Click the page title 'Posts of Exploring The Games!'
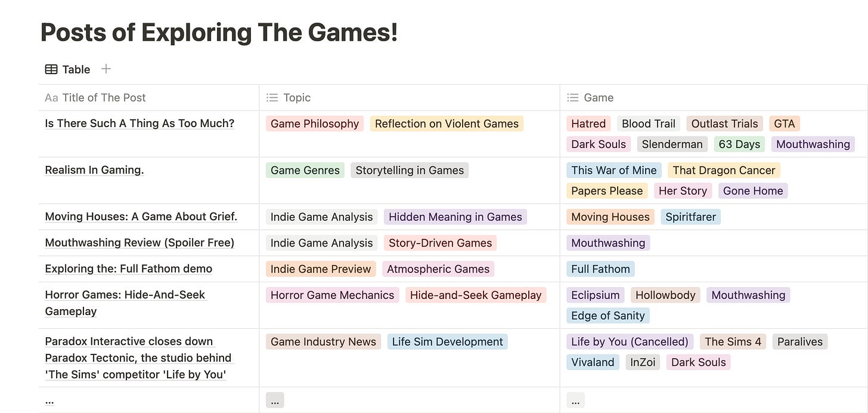Viewport: 868px width, 413px height. pyautogui.click(x=219, y=32)
